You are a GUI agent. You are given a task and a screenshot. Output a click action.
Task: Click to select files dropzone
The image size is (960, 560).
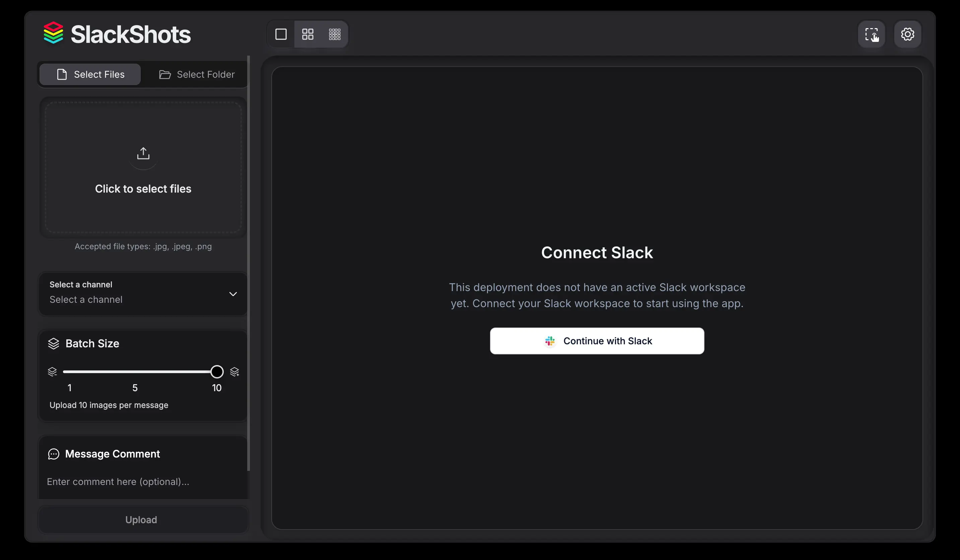coord(143,167)
